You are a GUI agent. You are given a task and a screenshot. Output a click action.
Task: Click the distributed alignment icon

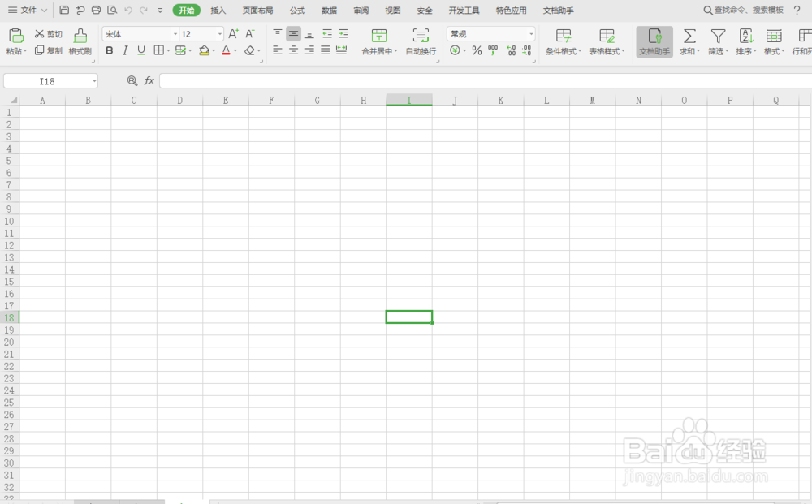341,50
